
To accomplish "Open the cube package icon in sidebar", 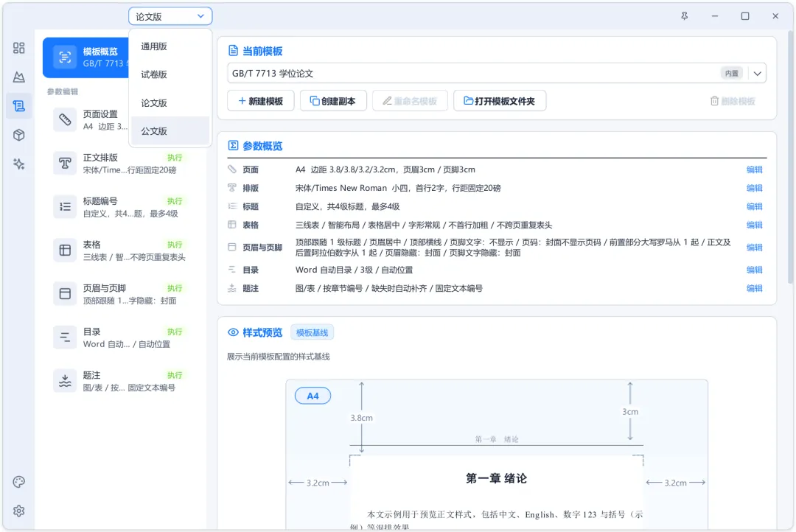I will pyautogui.click(x=18, y=135).
